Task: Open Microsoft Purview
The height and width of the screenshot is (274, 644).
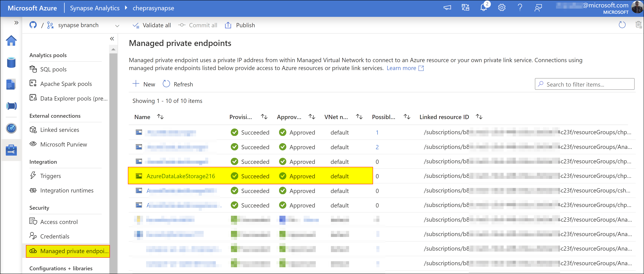Action: pyautogui.click(x=58, y=144)
